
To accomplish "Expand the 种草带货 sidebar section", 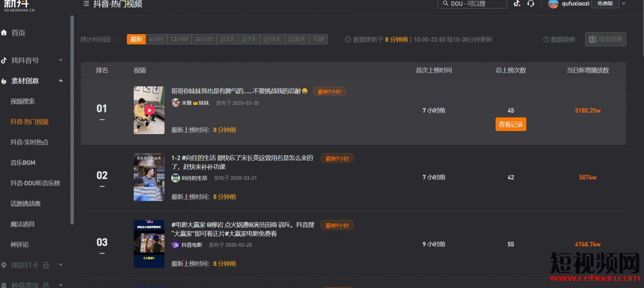I will pyautogui.click(x=61, y=284).
